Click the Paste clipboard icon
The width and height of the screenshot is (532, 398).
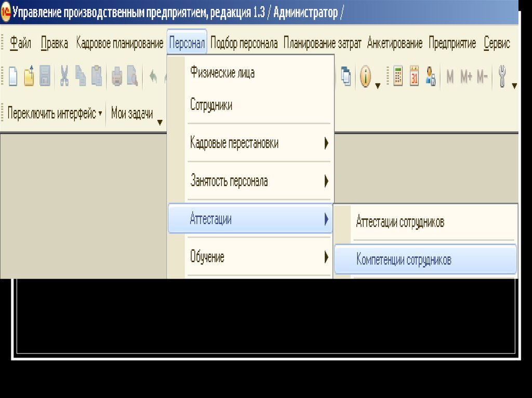(x=97, y=76)
